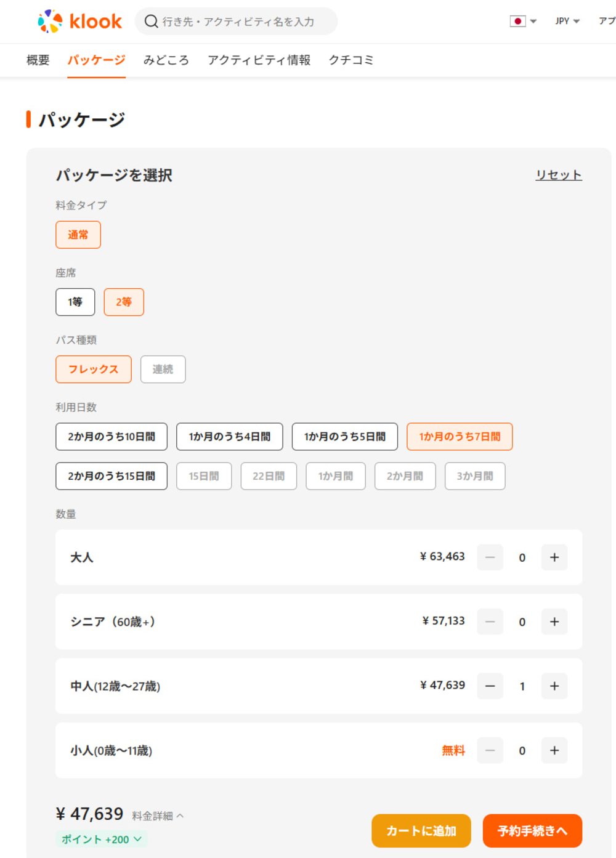Open the みどころ tab
Screen dimensions: 616x858
tap(166, 60)
